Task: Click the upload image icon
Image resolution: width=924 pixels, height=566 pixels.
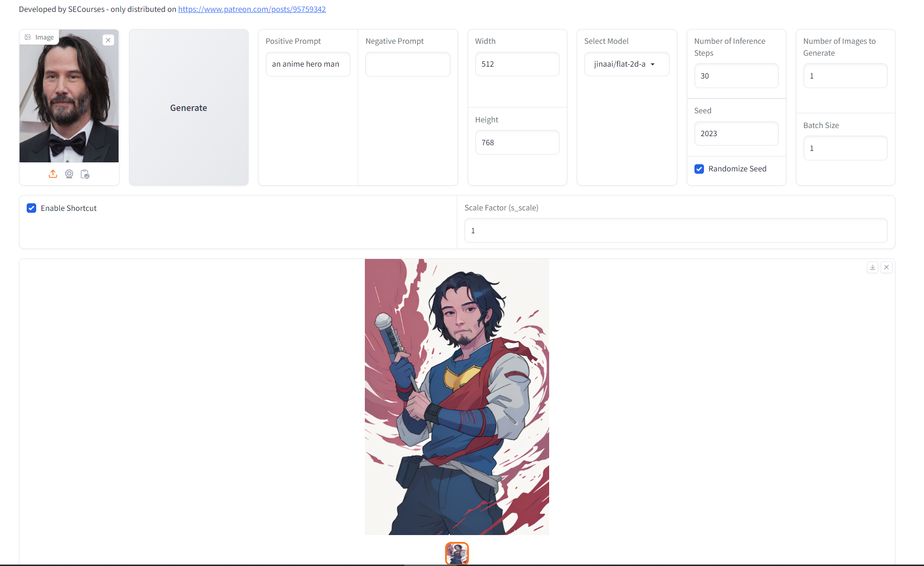Action: point(53,174)
